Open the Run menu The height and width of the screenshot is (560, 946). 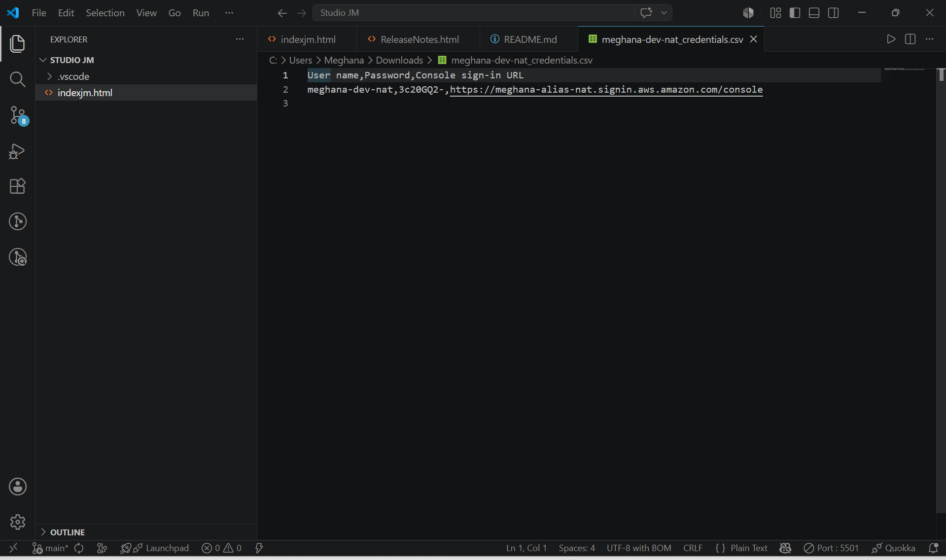[201, 13]
